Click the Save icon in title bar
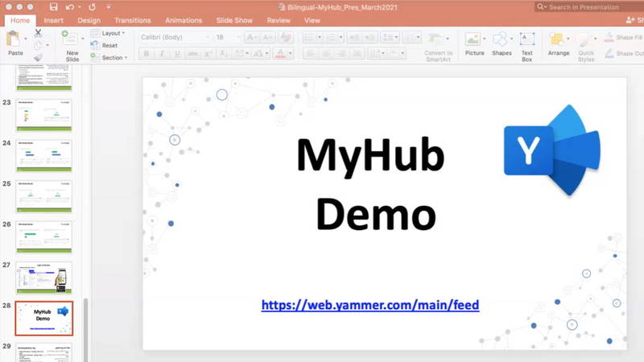644x362 pixels. coord(53,6)
